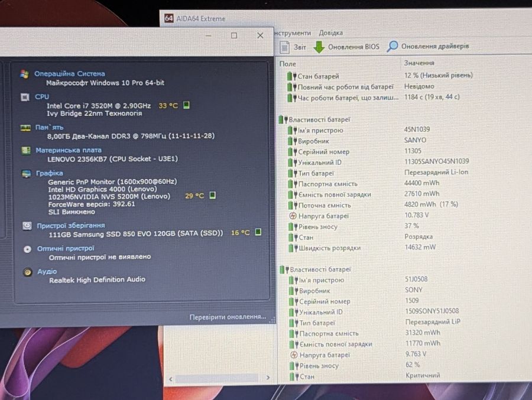Select the first Властивості батареї group header
The height and width of the screenshot is (400, 532).
click(314, 119)
